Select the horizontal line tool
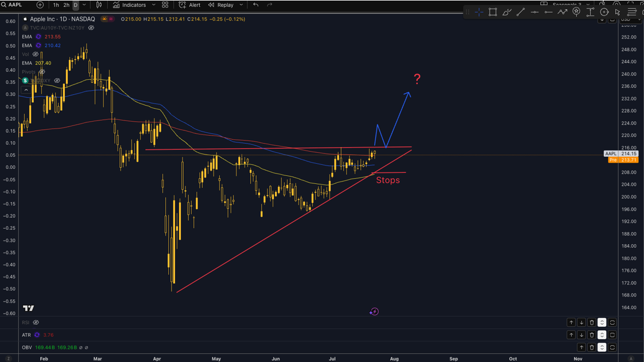Image resolution: width=644 pixels, height=362 pixels. [x=534, y=12]
